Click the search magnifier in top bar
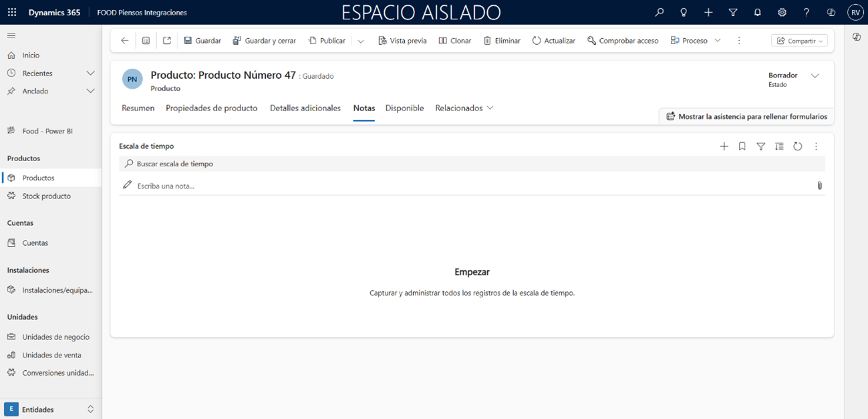868x419 pixels. tap(659, 12)
